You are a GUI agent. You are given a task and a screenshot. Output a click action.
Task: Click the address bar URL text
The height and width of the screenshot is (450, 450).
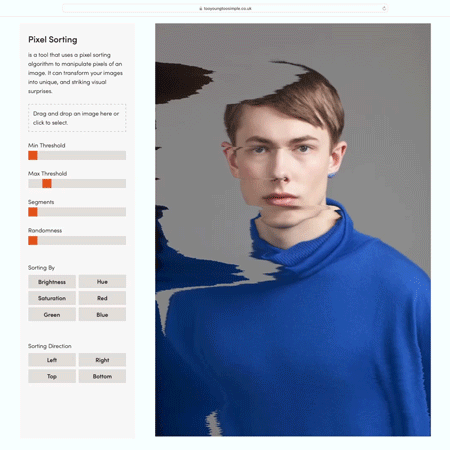tap(228, 9)
